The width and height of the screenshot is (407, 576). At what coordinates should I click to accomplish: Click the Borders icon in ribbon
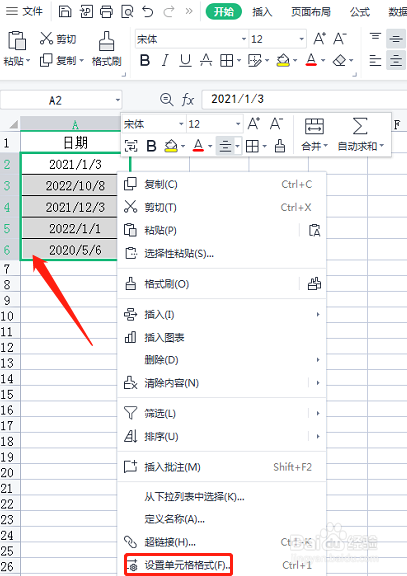(x=226, y=60)
